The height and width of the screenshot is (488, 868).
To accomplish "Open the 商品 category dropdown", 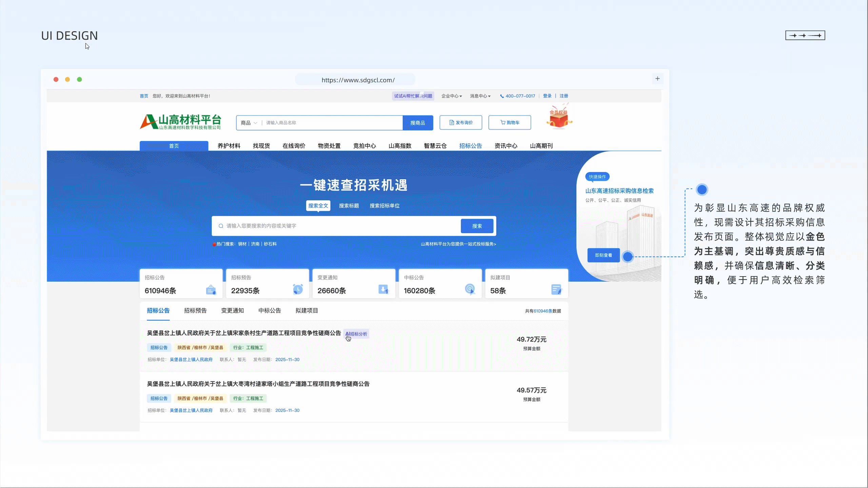I will [248, 122].
